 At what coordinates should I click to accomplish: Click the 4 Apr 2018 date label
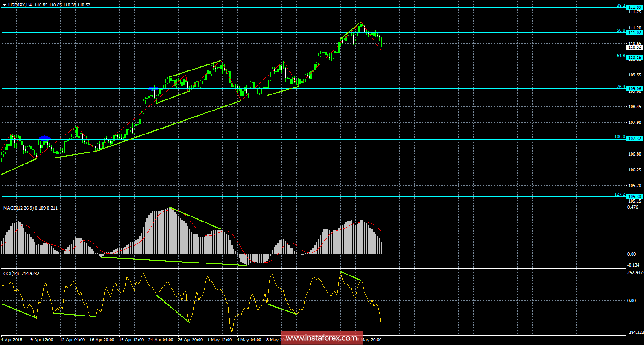coord(12,340)
